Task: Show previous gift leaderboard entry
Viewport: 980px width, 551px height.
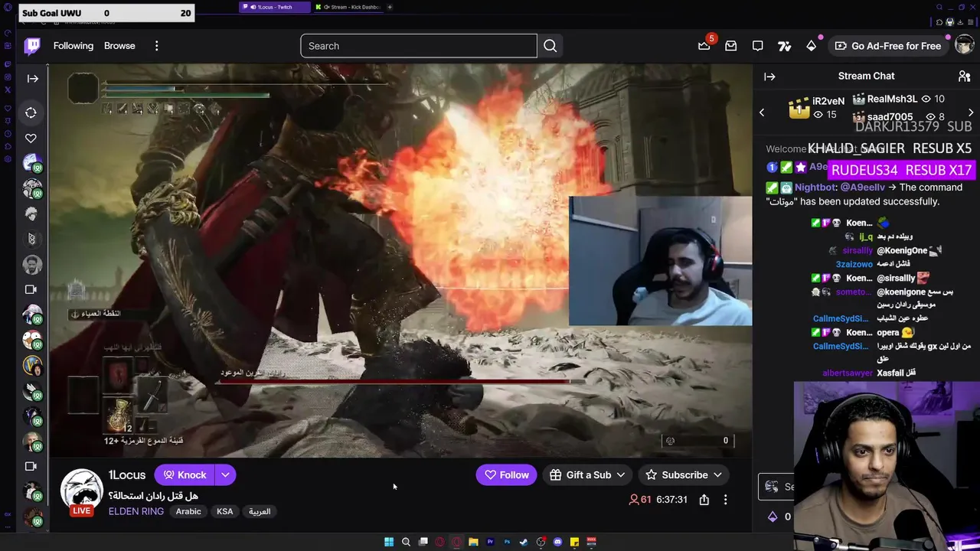Action: pos(762,112)
